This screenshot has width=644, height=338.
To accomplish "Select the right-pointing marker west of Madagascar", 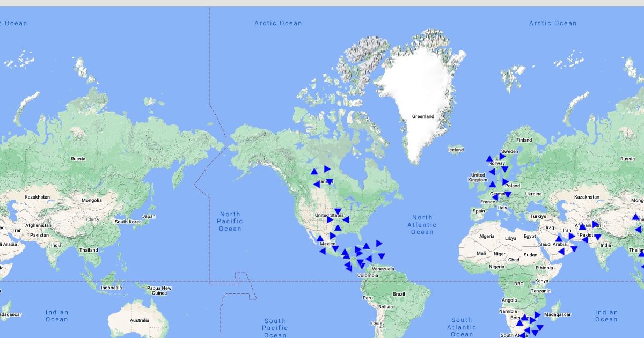I will 537,315.
